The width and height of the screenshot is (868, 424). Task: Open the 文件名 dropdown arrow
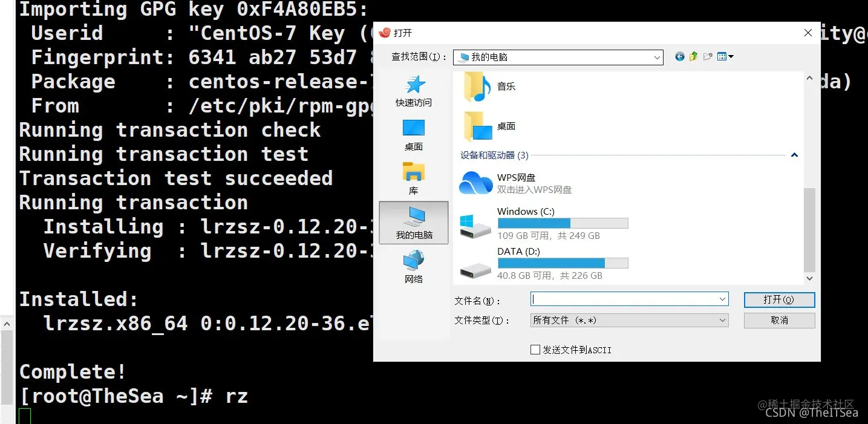pos(723,299)
